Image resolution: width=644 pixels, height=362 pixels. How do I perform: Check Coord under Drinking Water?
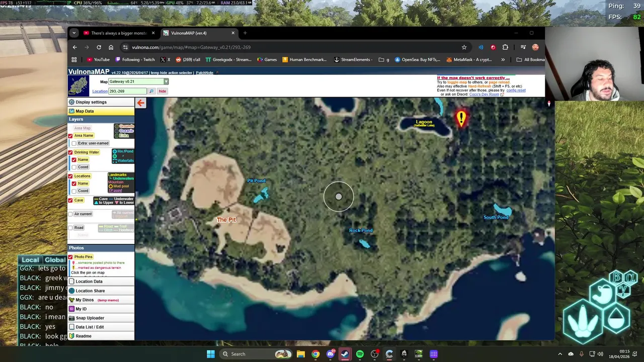[74, 167]
